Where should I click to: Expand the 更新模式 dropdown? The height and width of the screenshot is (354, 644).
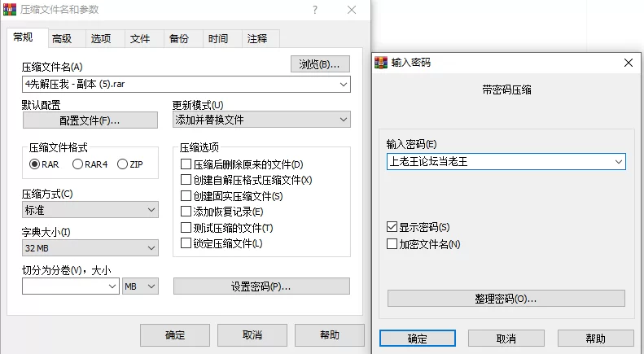coord(261,120)
